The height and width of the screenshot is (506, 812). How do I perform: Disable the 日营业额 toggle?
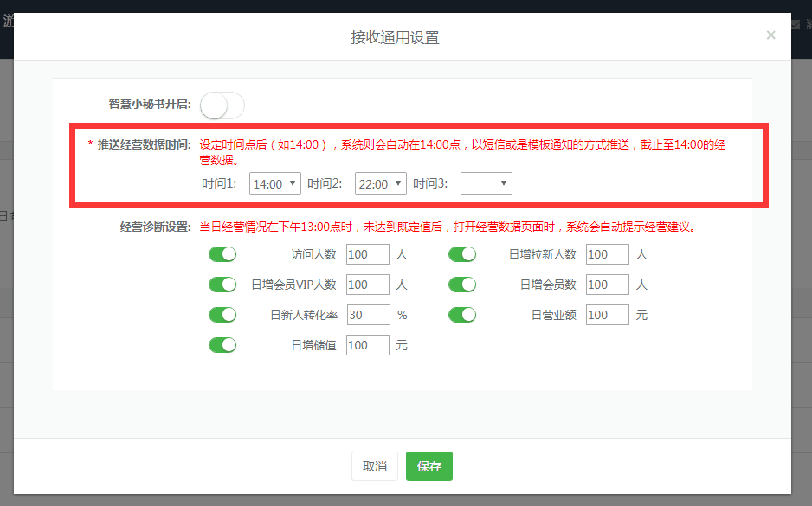pyautogui.click(x=462, y=315)
